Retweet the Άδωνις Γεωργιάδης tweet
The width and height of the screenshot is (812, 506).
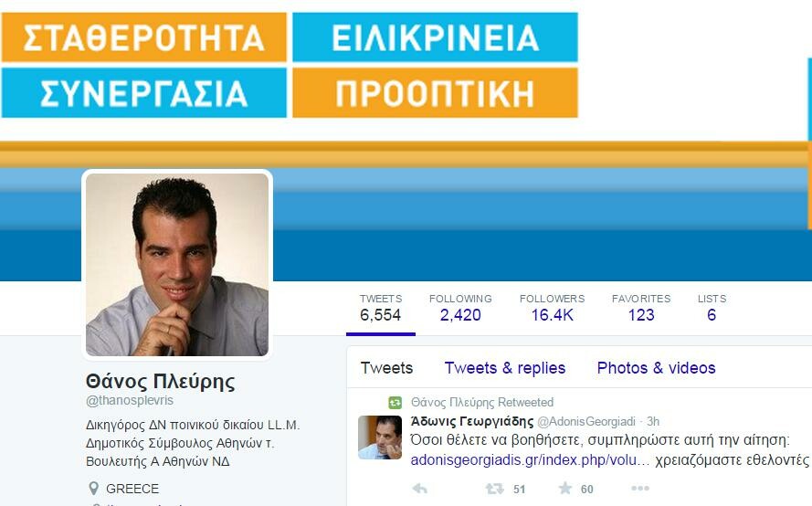[494, 489]
